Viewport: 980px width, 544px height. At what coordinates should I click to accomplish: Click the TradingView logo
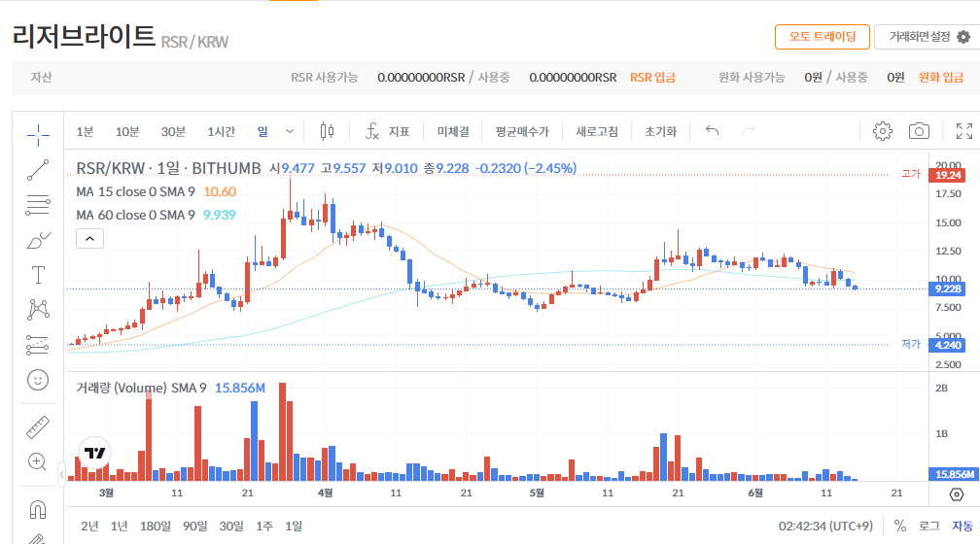pos(95,453)
